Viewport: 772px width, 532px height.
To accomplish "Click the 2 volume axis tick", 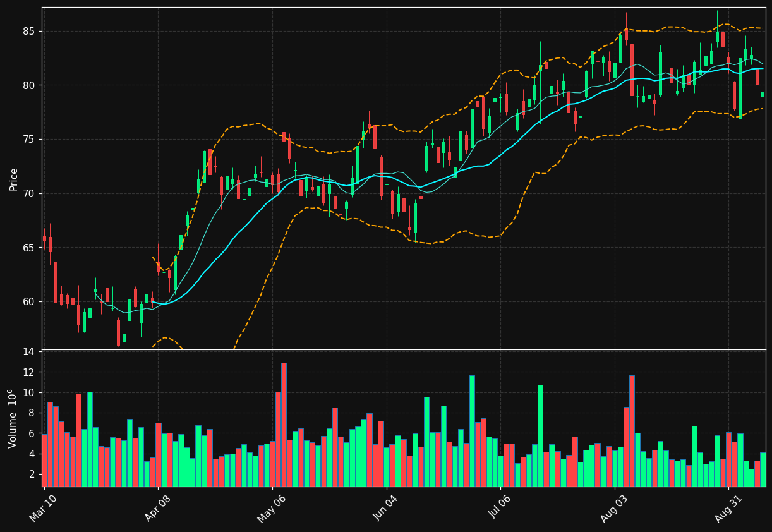I will pyautogui.click(x=33, y=474).
